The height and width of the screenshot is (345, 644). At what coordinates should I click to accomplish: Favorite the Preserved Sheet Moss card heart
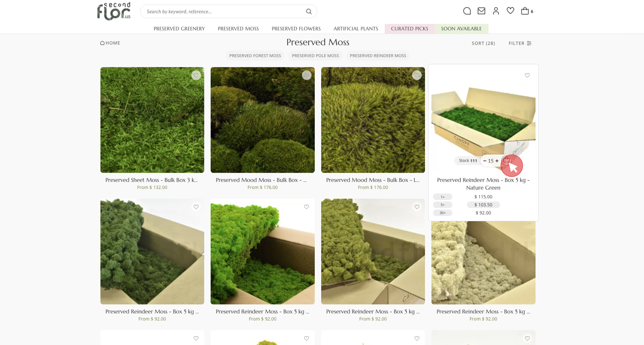point(196,75)
